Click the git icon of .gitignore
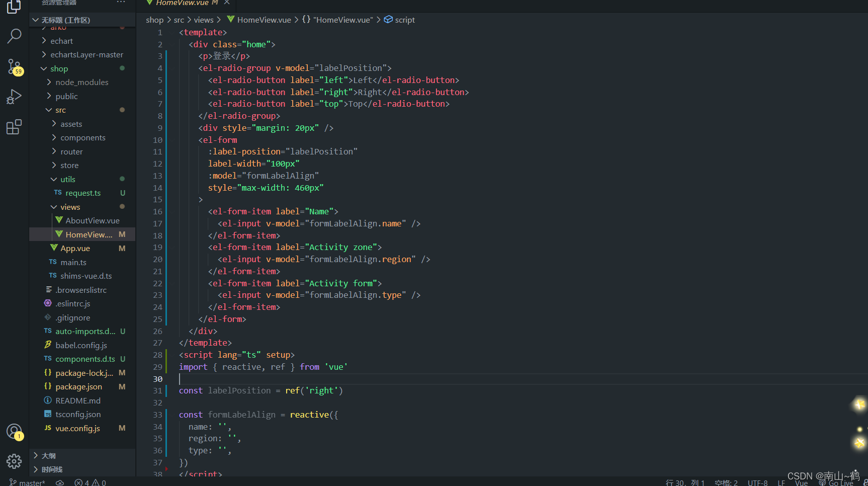Screen dimensions: 868x486 pos(48,317)
